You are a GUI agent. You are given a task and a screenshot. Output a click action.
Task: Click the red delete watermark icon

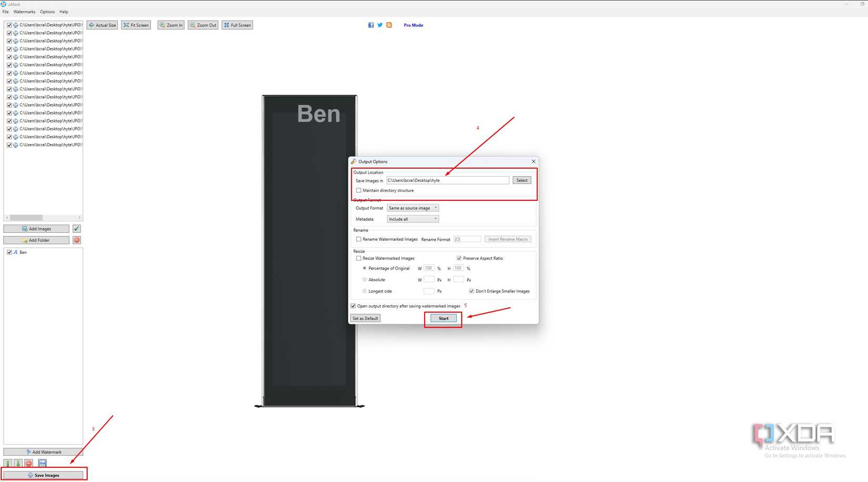pyautogui.click(x=29, y=463)
